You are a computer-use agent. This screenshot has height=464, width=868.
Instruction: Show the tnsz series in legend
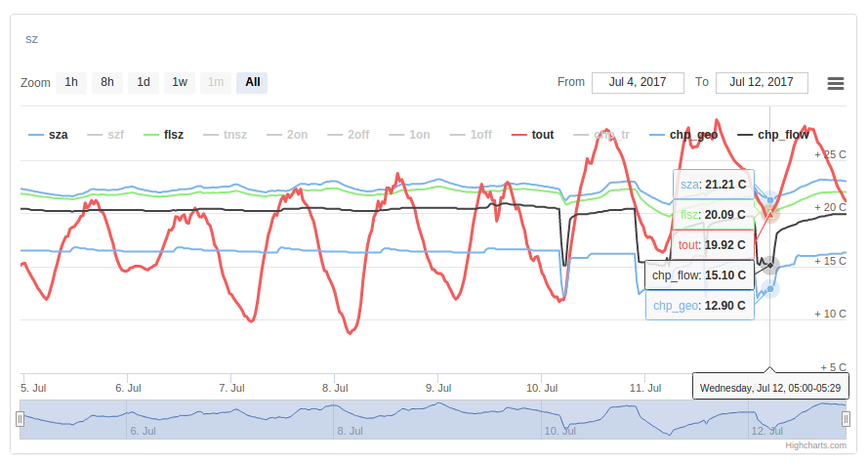(x=225, y=135)
